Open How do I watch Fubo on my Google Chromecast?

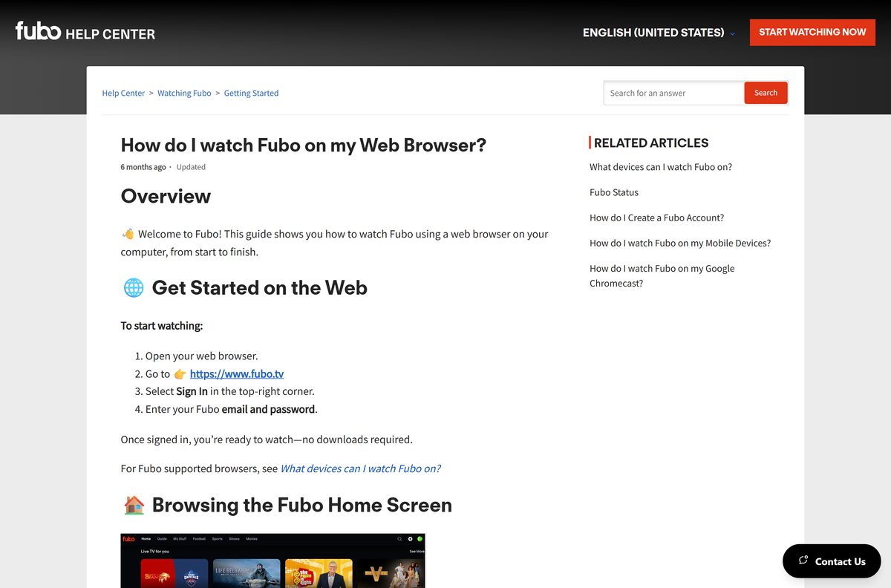(x=662, y=275)
